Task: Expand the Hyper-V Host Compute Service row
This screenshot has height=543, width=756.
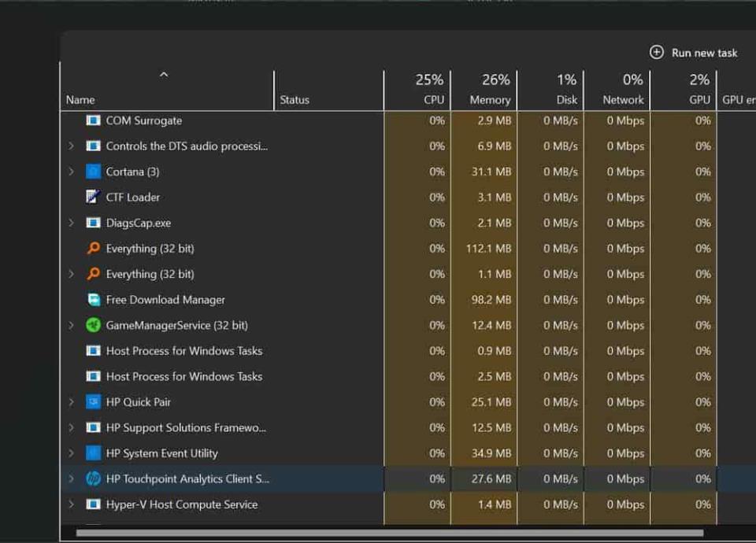Action: 71,504
